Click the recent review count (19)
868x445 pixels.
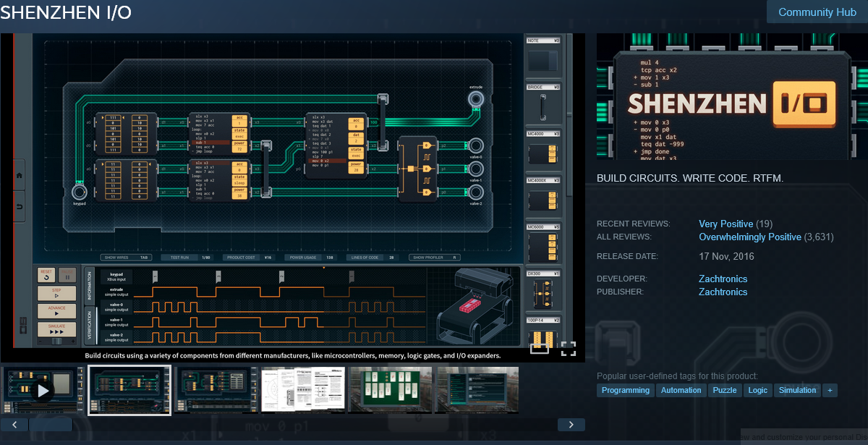[764, 224]
